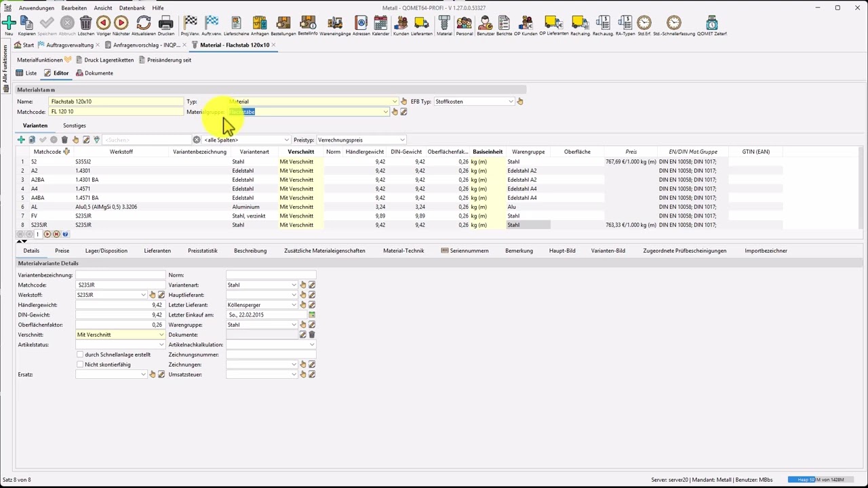Click Druck Lageretiketten button
Screen dimensions: 868x488
point(104,60)
